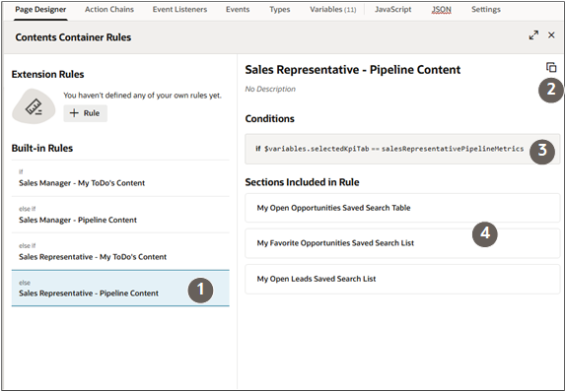
Task: Click the No Description text
Action: coord(270,89)
